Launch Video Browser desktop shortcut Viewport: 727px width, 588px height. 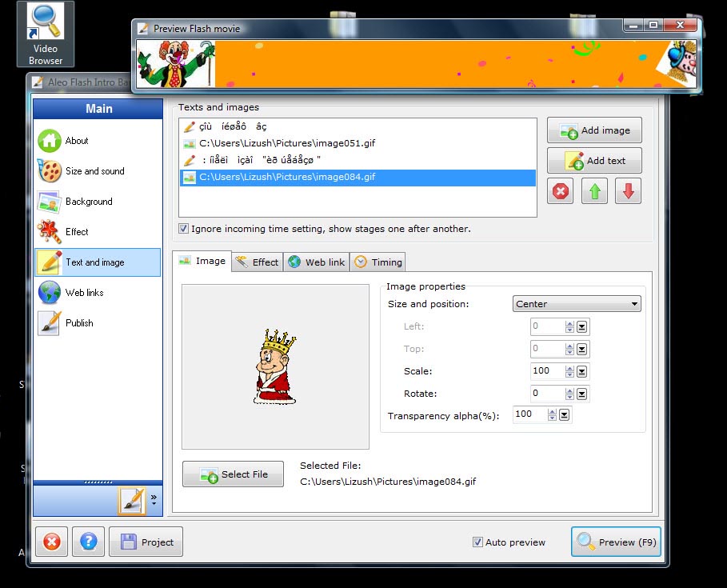(x=46, y=34)
